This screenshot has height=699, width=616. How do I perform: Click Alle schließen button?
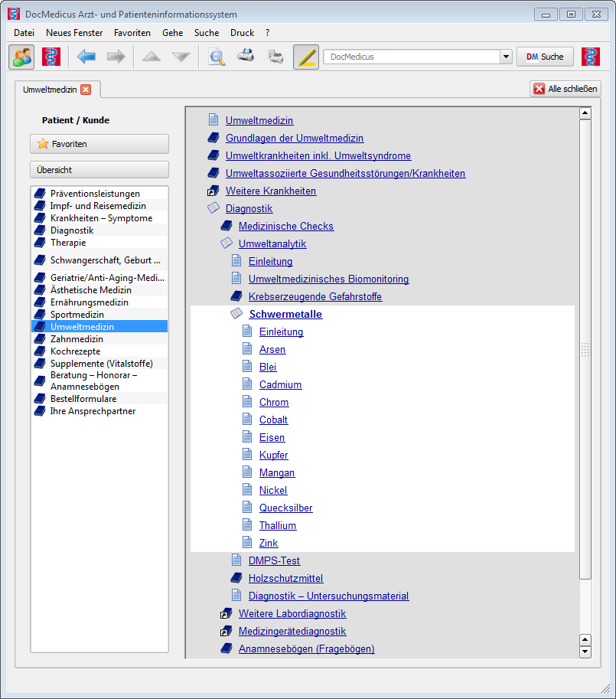pos(565,89)
